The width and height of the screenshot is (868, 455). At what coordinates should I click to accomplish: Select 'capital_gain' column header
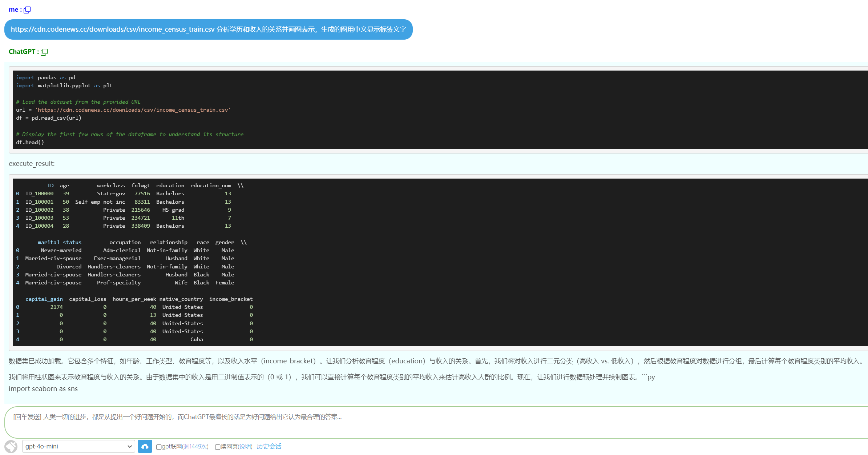click(44, 299)
